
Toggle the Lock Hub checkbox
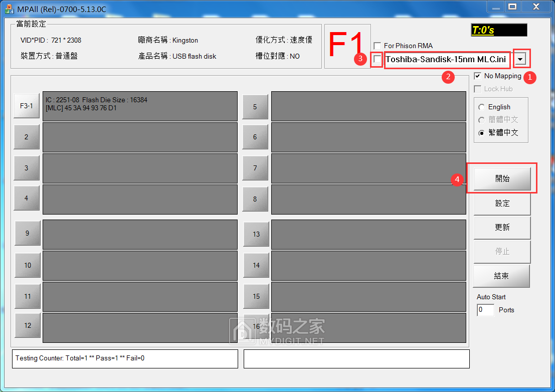pyautogui.click(x=477, y=89)
